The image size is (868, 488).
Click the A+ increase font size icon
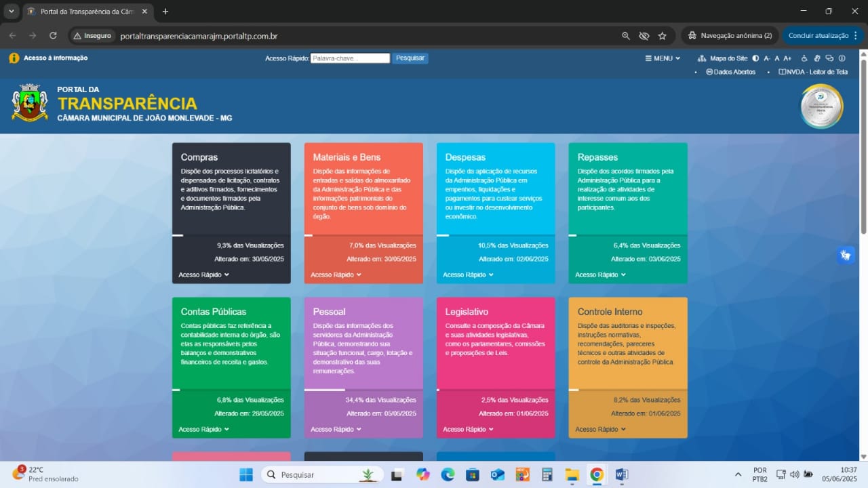click(787, 58)
